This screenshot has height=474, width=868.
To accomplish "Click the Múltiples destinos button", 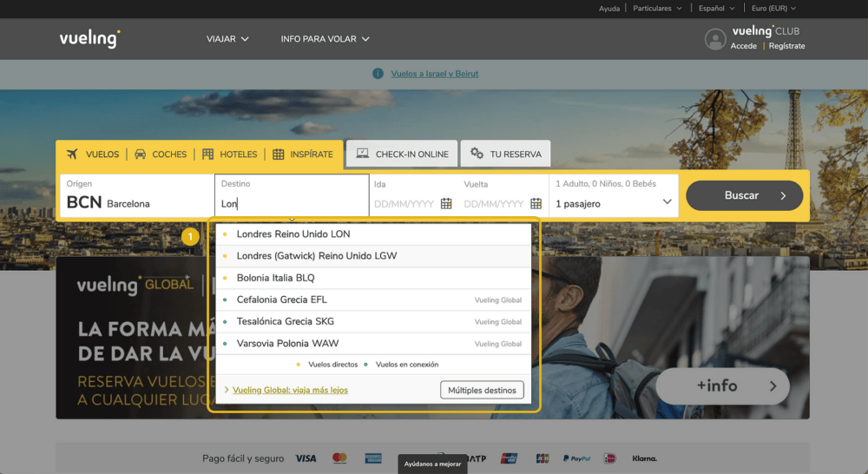I will tap(482, 390).
